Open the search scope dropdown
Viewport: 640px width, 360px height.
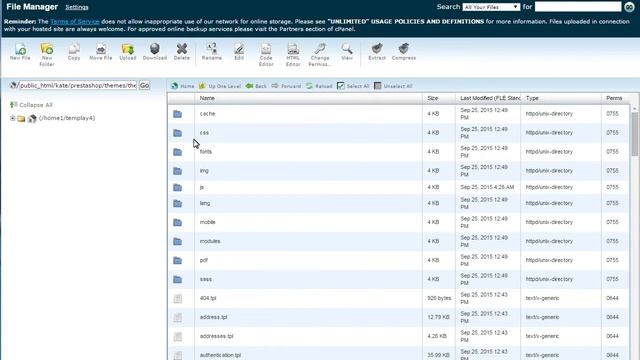click(x=491, y=7)
